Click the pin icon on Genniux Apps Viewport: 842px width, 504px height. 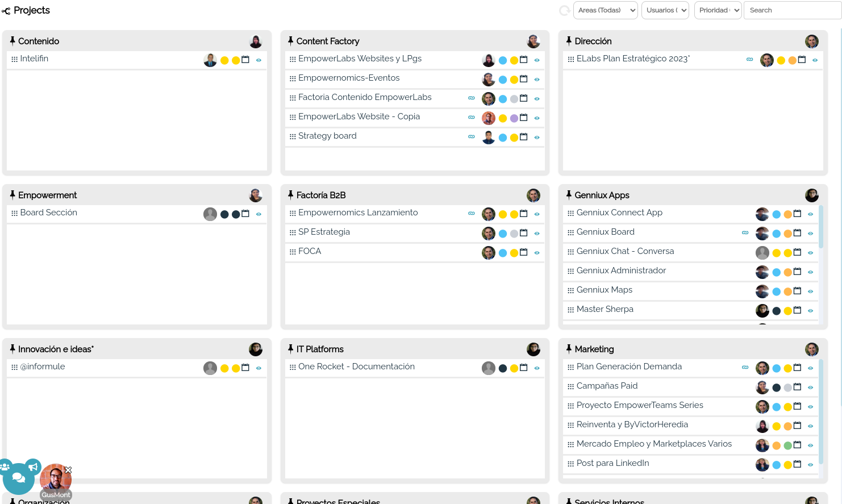coord(569,195)
